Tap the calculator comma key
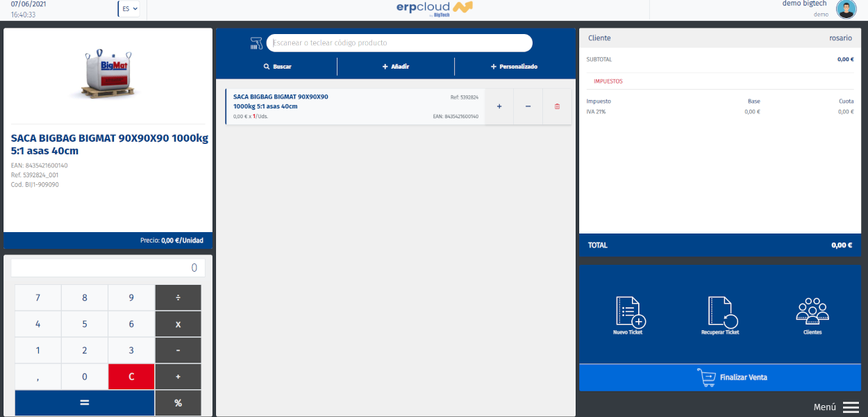Screen dimensions: 868x417 [37, 377]
